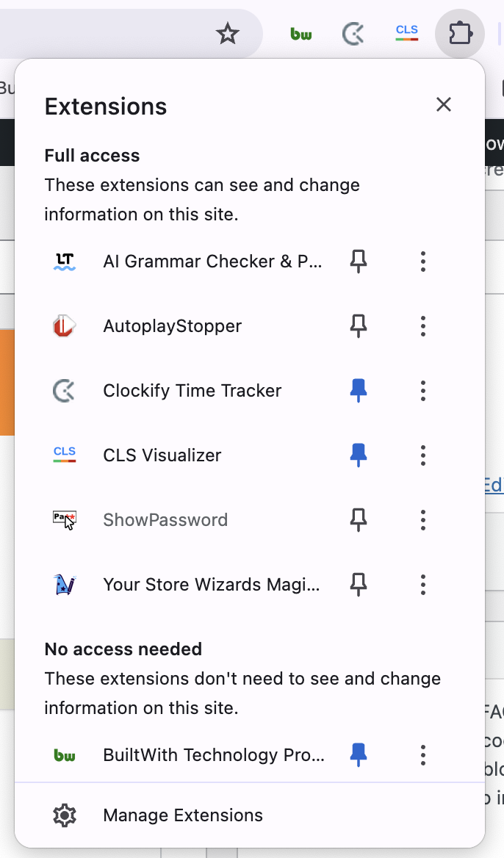The height and width of the screenshot is (858, 504).
Task: Pin AI Grammar Checker to the toolbar
Action: pyautogui.click(x=359, y=262)
